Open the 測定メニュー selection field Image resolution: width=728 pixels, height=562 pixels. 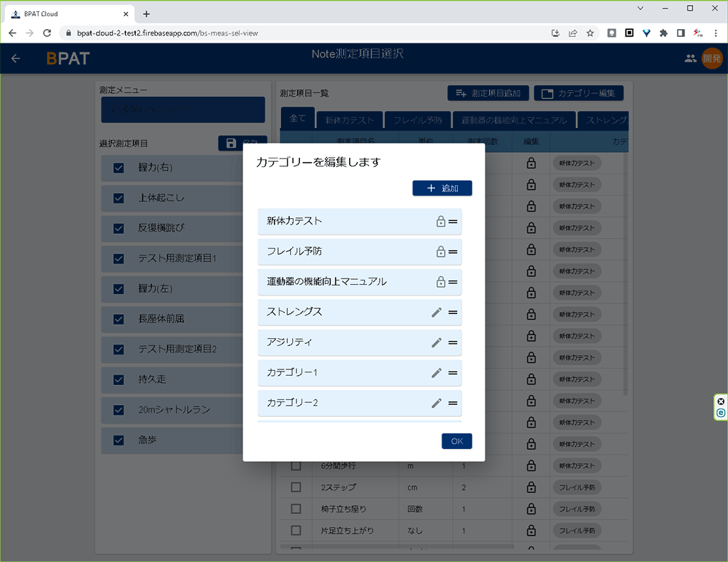pyautogui.click(x=183, y=109)
